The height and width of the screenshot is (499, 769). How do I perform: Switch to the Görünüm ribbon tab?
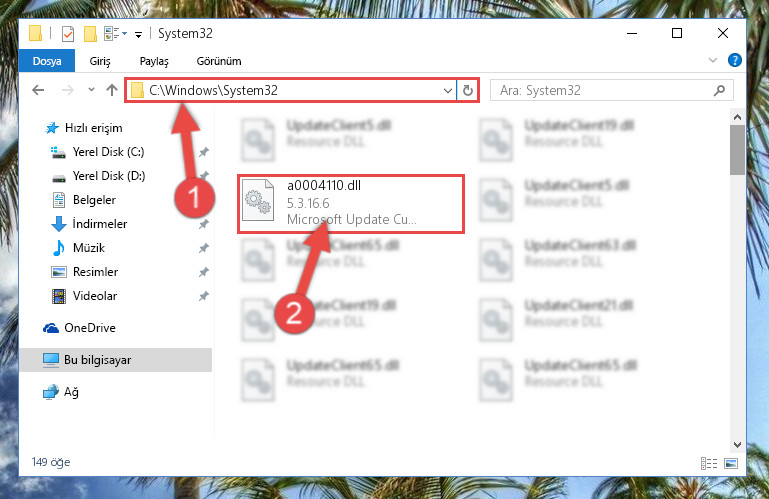coord(219,61)
